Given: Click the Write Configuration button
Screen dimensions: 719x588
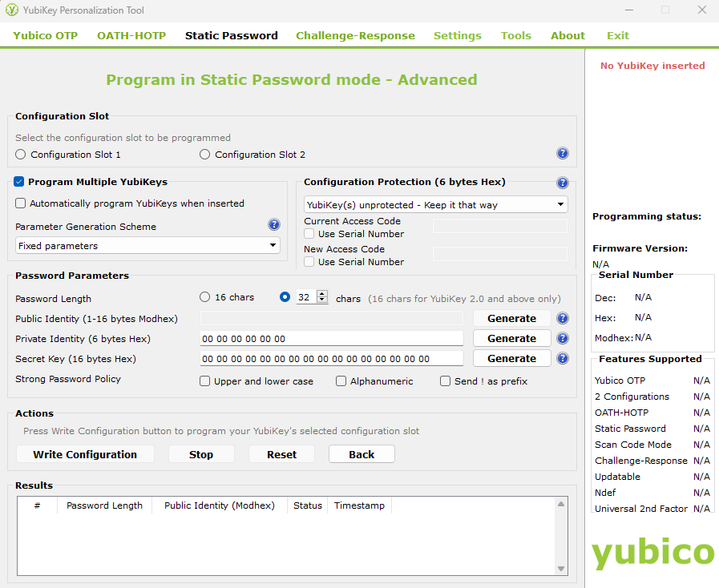Looking at the screenshot, I should (x=85, y=454).
